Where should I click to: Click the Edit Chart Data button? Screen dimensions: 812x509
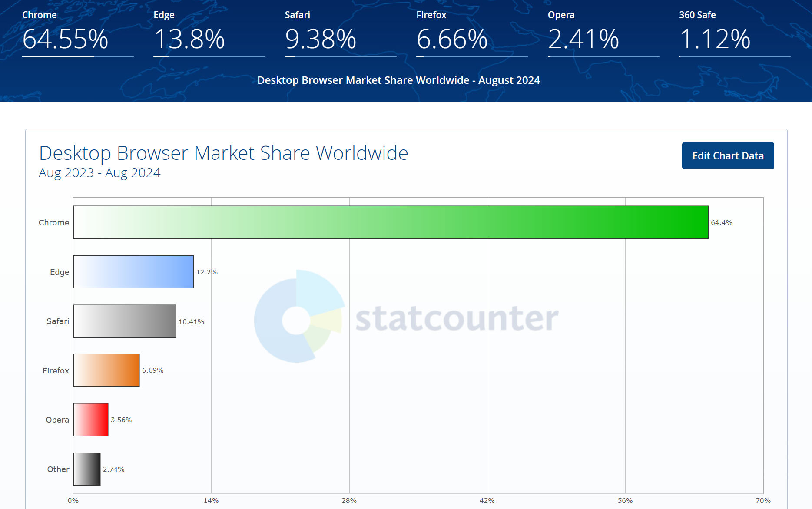(728, 155)
